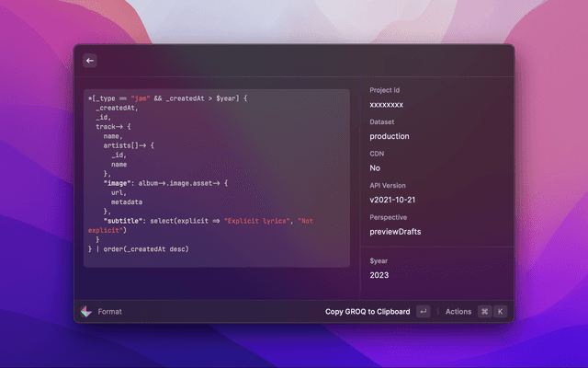Click the Perspective value previewDrafts
The width and height of the screenshot is (588, 368).
coord(395,232)
